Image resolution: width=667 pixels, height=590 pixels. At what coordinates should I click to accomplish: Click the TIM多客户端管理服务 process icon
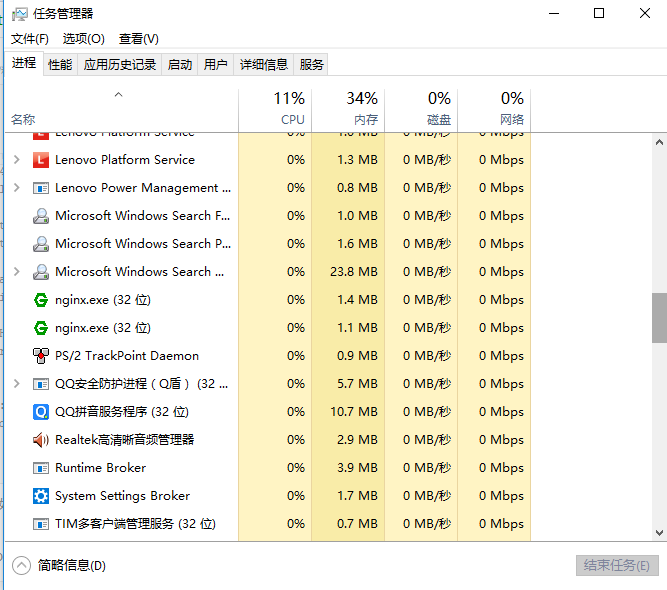(41, 524)
